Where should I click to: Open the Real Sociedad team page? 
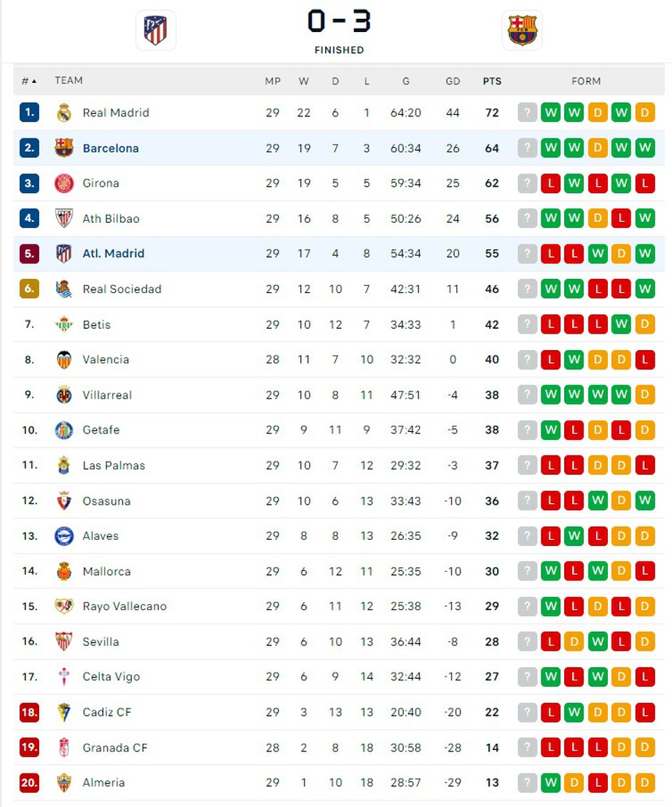(x=121, y=289)
